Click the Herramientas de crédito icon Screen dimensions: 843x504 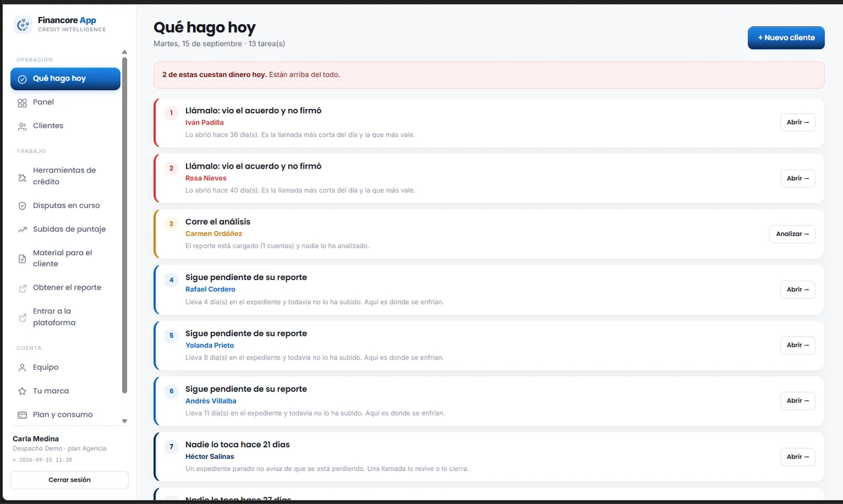22,176
